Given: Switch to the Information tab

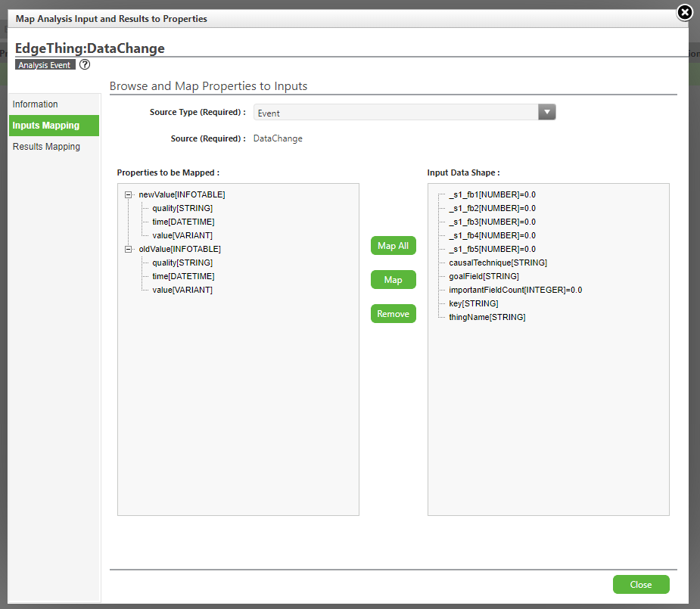Looking at the screenshot, I should pos(54,104).
